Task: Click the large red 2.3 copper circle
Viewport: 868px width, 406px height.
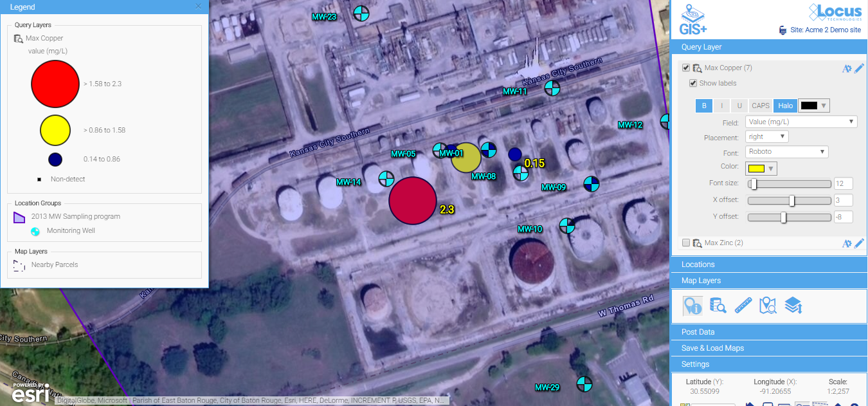Action: pyautogui.click(x=413, y=201)
